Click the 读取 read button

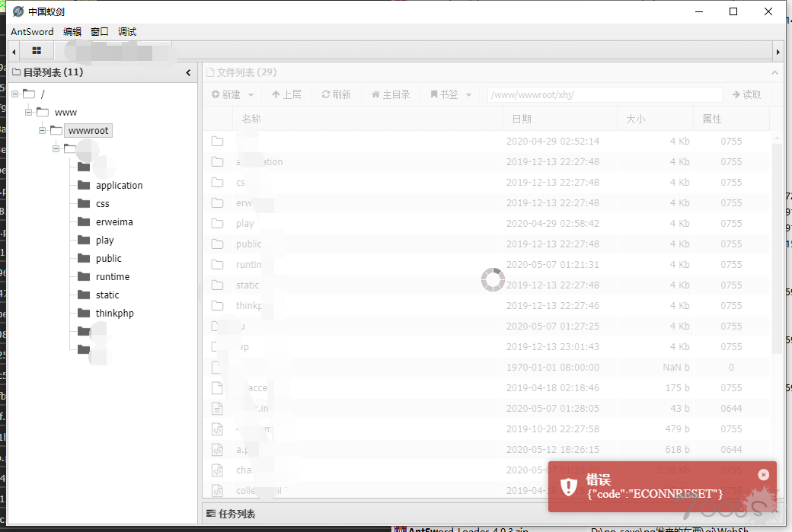[x=746, y=94]
